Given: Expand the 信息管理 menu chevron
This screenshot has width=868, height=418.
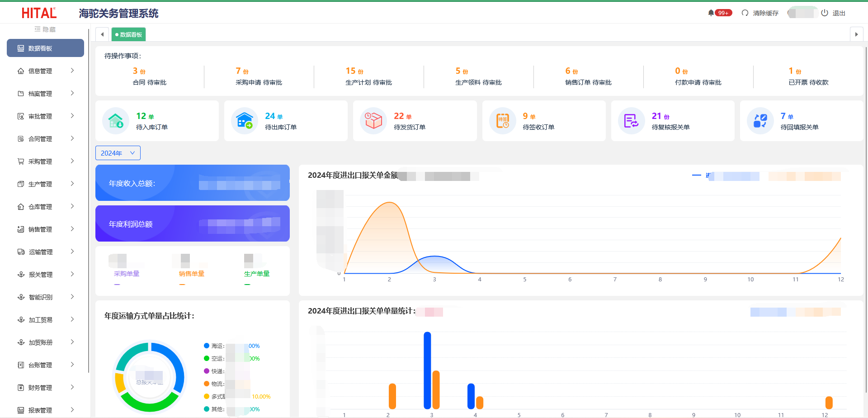Looking at the screenshot, I should pyautogui.click(x=72, y=71).
